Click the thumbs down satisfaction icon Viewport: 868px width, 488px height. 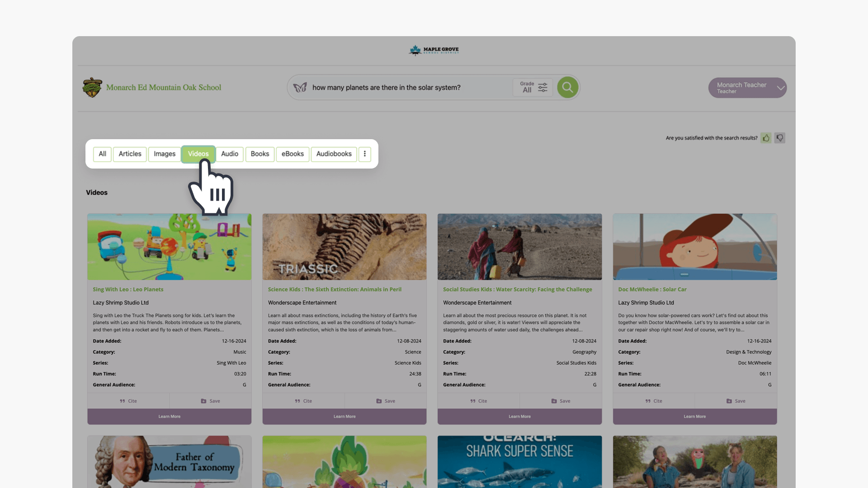[x=780, y=138]
